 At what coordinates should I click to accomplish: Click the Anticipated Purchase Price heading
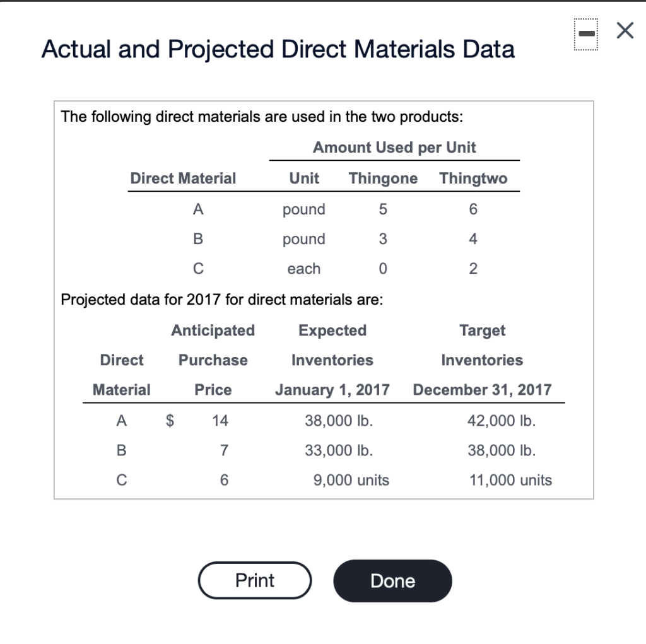click(x=213, y=360)
